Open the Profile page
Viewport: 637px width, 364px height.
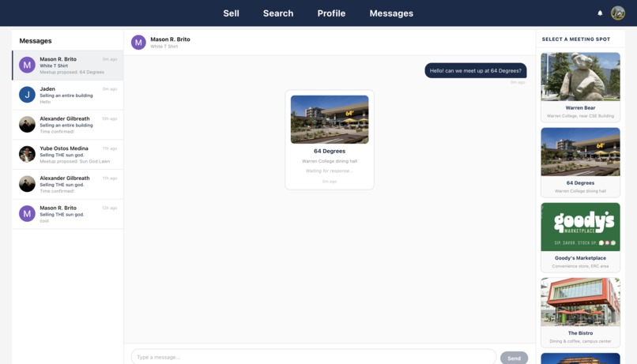tap(331, 13)
